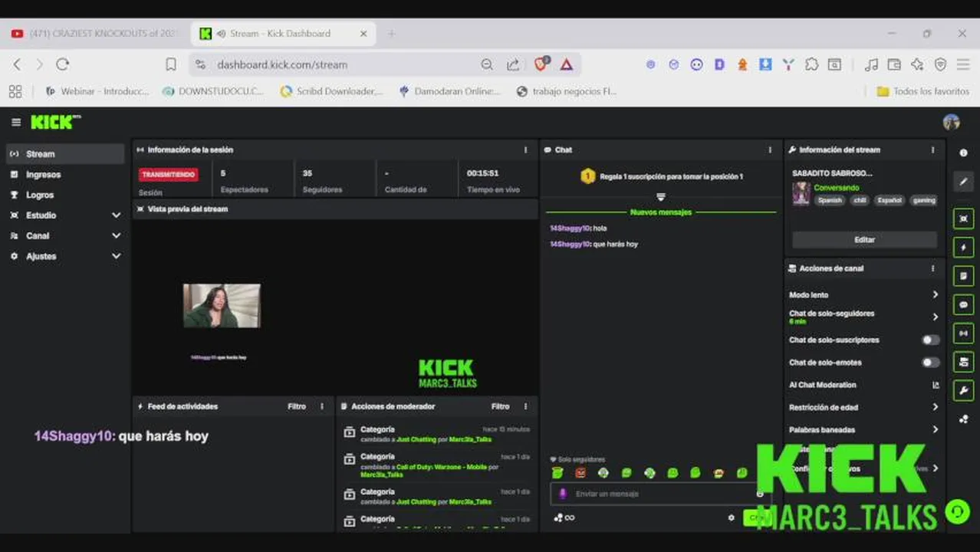
Task: Click the zoom magnifier icon in the address bar
Action: (487, 64)
